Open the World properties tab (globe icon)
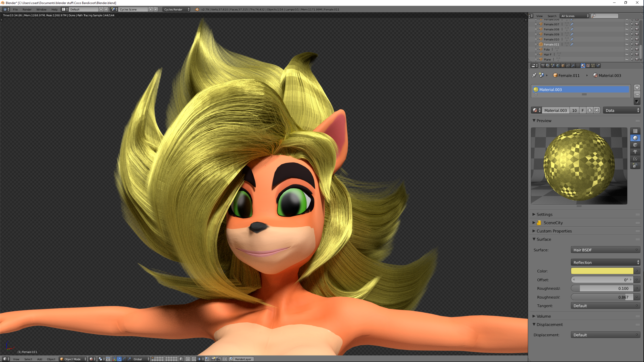Image resolution: width=644 pixels, height=362 pixels. click(x=558, y=66)
